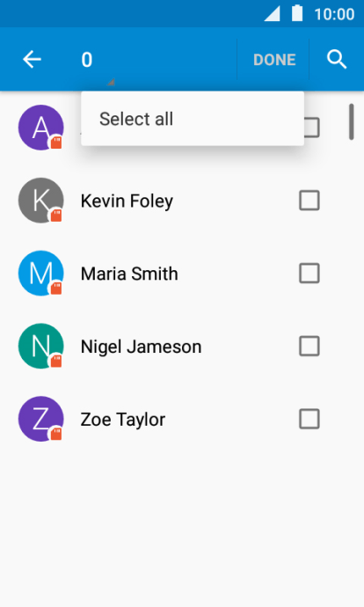Screen dimensions: 364x607
Task: Check the Nigel Jameson checkbox
Action: coord(309,346)
